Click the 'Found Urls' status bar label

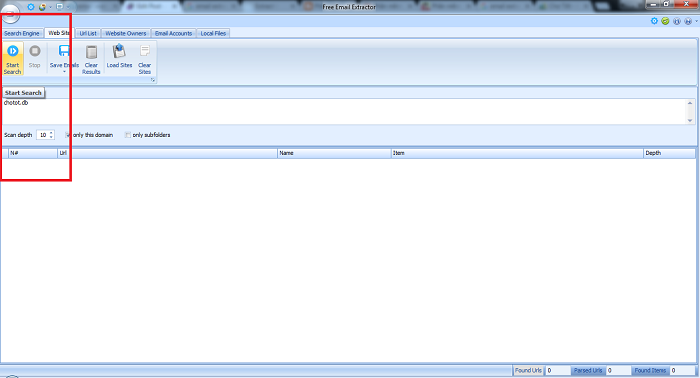tap(528, 370)
